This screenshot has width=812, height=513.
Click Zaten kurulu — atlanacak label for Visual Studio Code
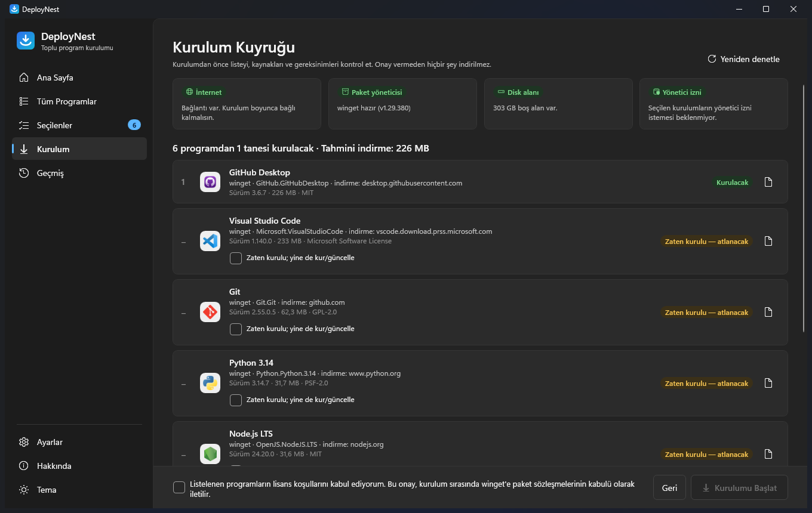(x=706, y=242)
